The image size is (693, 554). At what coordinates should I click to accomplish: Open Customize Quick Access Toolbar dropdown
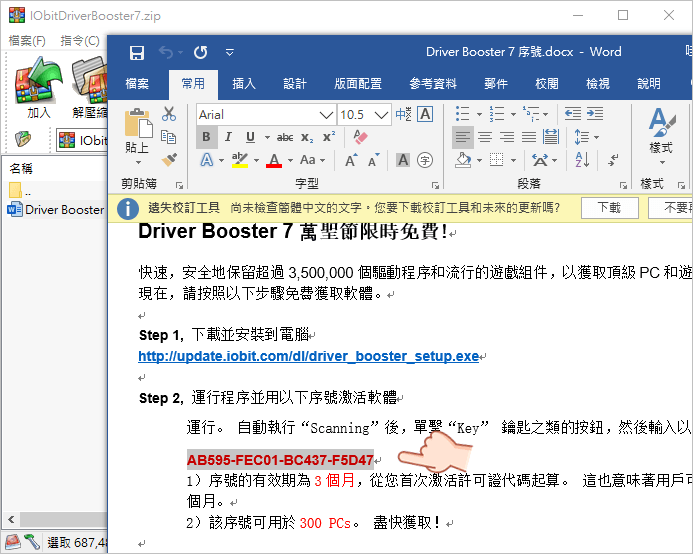230,53
